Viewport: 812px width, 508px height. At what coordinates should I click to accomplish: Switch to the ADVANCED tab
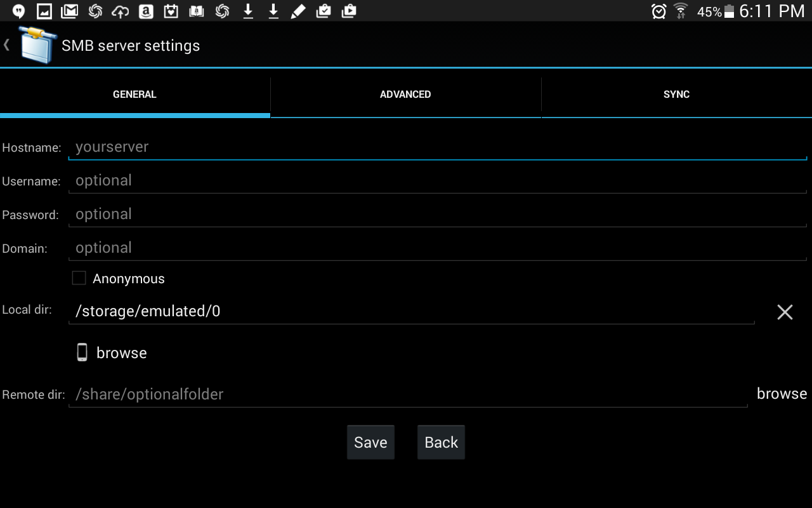pos(405,94)
